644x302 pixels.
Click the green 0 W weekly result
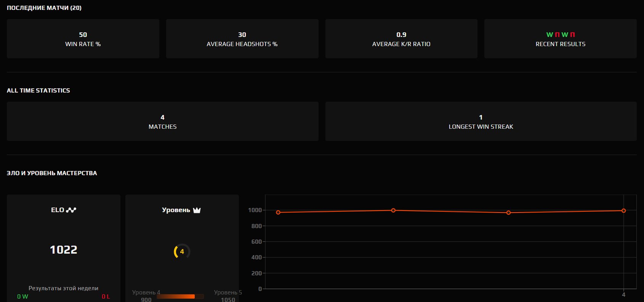click(x=22, y=297)
